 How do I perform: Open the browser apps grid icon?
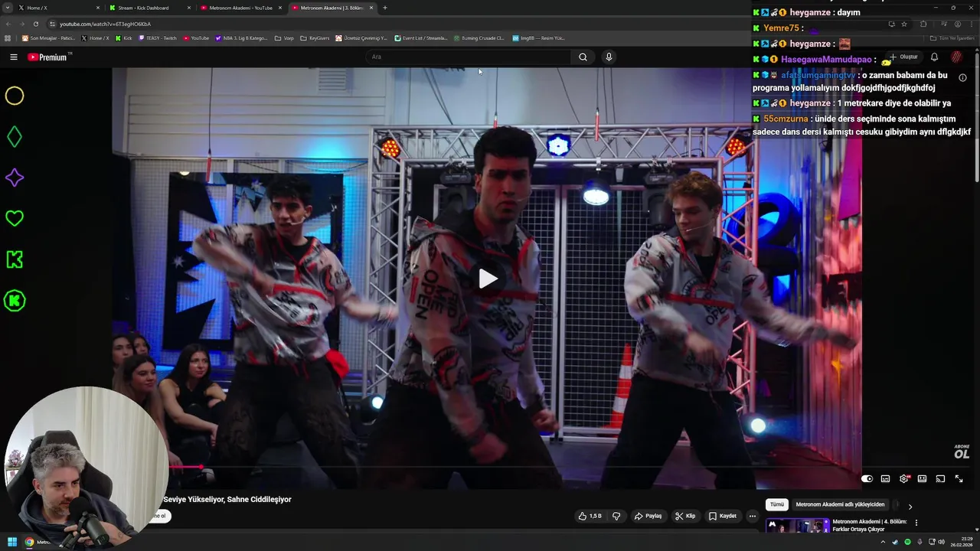[x=8, y=37]
